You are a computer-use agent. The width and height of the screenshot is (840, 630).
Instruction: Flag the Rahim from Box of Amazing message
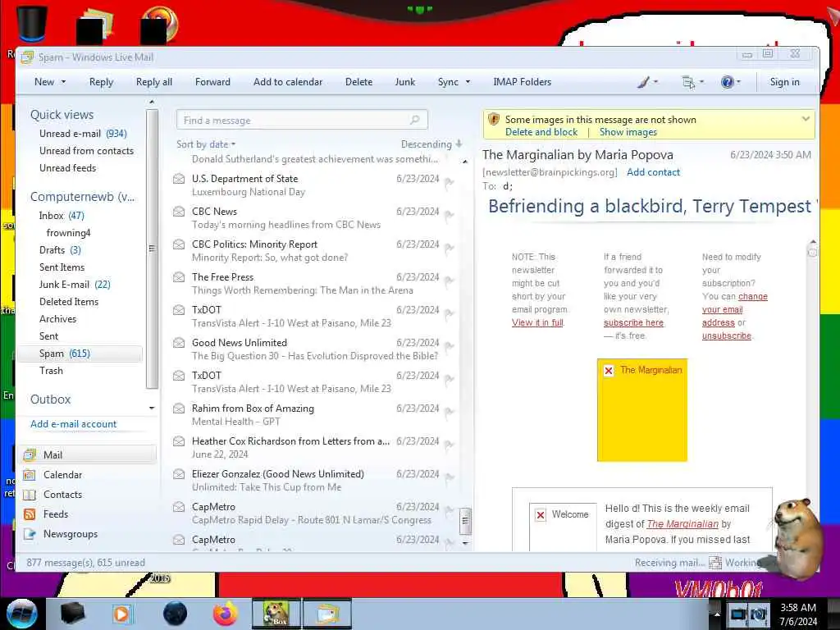(450, 413)
